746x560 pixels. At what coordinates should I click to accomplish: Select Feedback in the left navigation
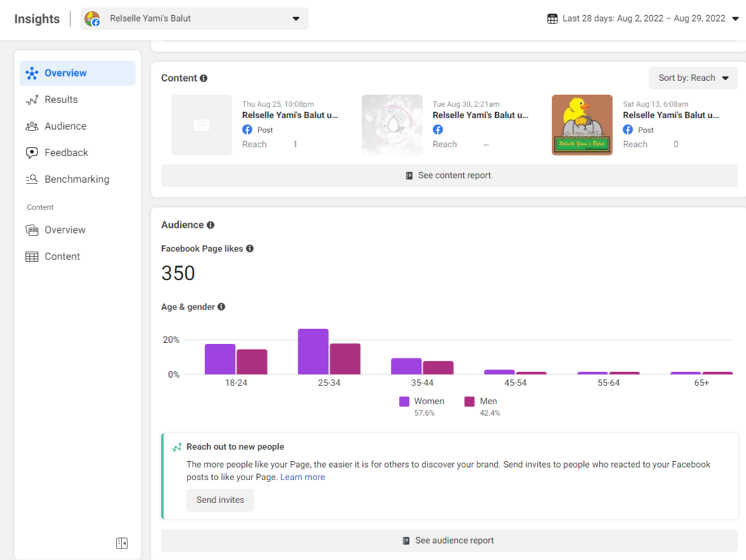[x=66, y=152]
